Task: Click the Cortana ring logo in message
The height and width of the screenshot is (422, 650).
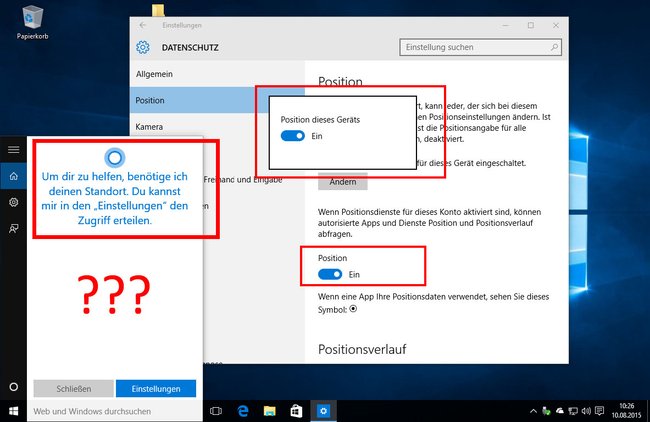Action: tap(115, 158)
